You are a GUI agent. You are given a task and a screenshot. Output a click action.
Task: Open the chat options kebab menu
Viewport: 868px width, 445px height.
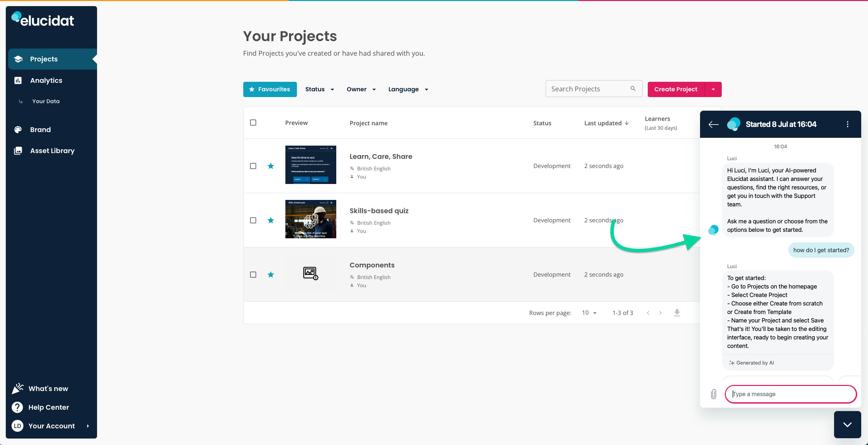pyautogui.click(x=847, y=124)
